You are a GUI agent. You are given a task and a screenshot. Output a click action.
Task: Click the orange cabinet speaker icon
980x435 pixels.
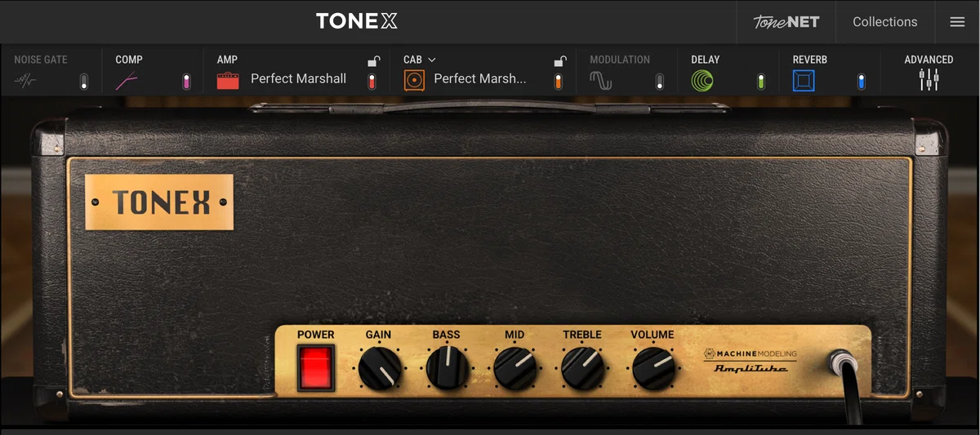(x=414, y=80)
